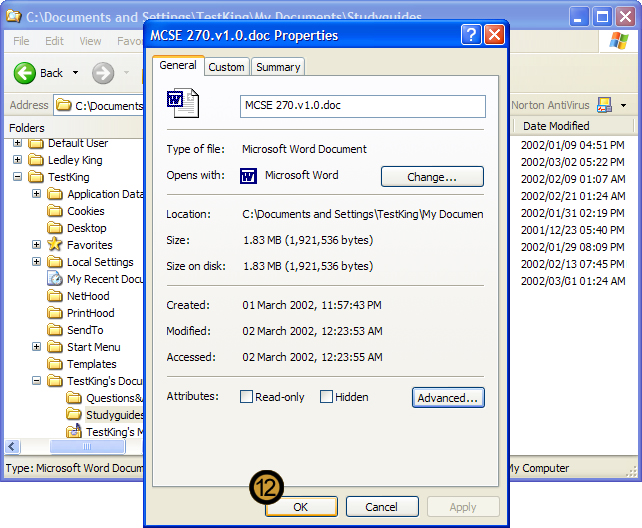
Task: Open the Forward button dropdown arrow
Action: click(x=127, y=73)
